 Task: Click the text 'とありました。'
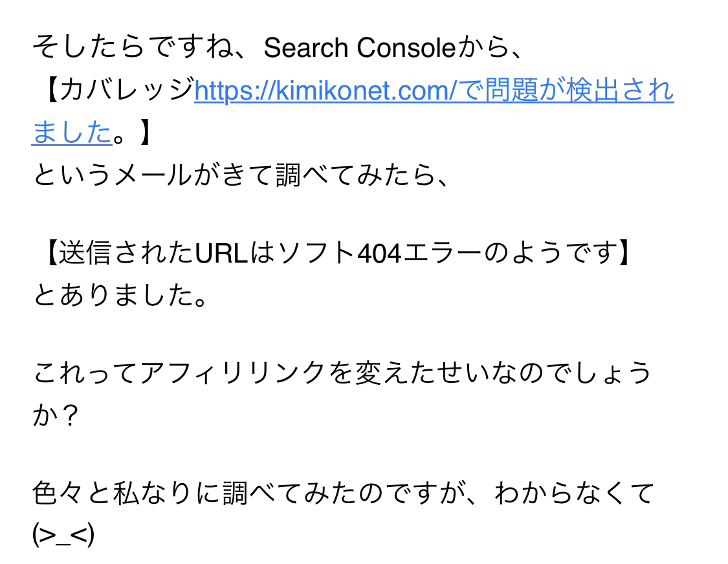(x=121, y=295)
